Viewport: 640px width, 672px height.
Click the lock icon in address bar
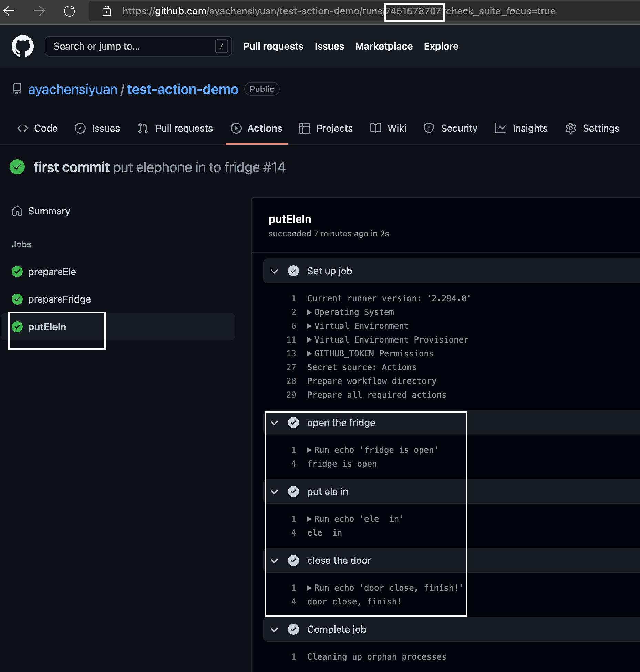[x=107, y=11]
